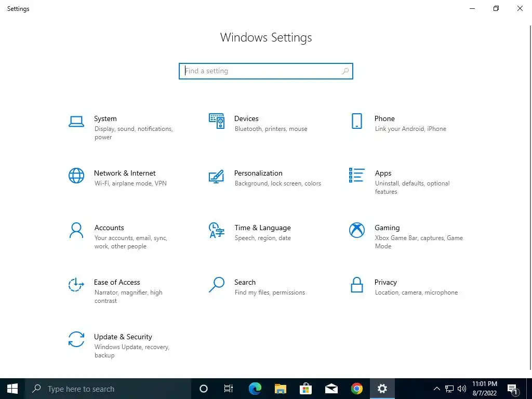Viewport: 532px width, 399px height.
Task: Click 'Windows Update, recovery, backup' text
Action: point(131,351)
